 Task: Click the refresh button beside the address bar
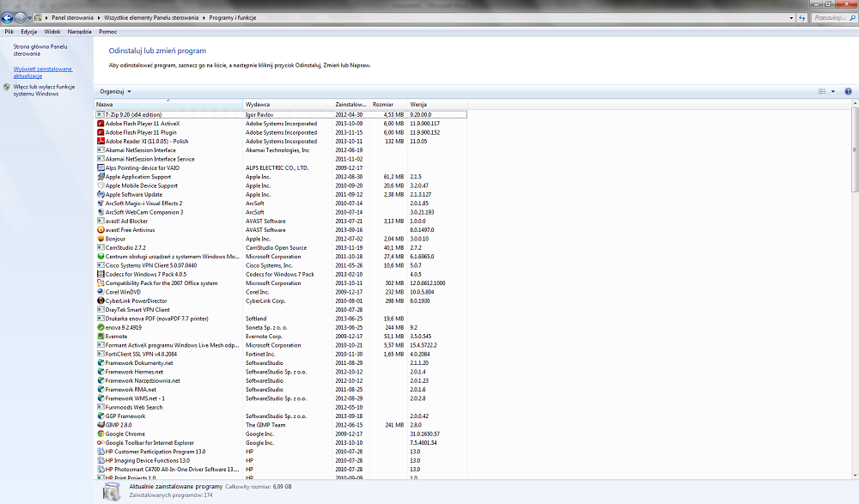[x=802, y=17]
